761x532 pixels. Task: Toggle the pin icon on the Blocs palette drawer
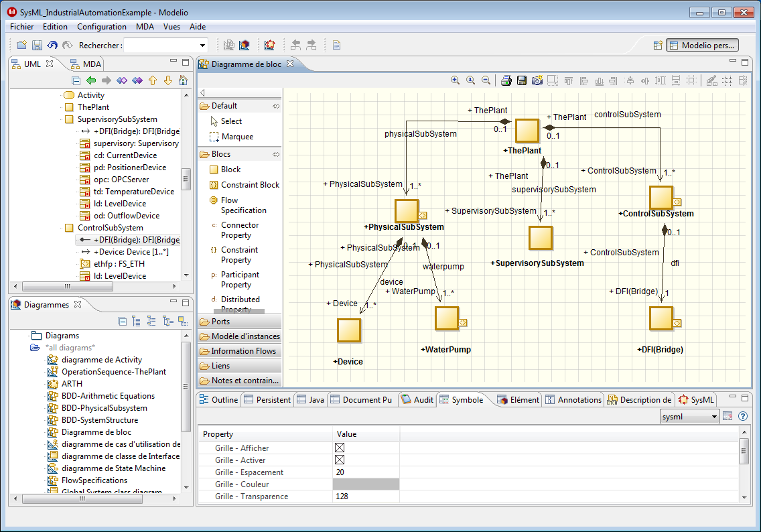coord(276,154)
